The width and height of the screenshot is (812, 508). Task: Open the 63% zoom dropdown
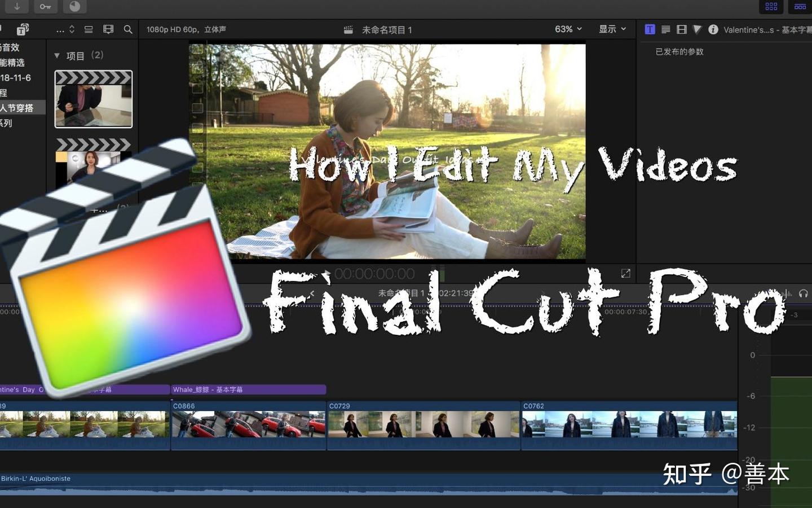click(568, 29)
